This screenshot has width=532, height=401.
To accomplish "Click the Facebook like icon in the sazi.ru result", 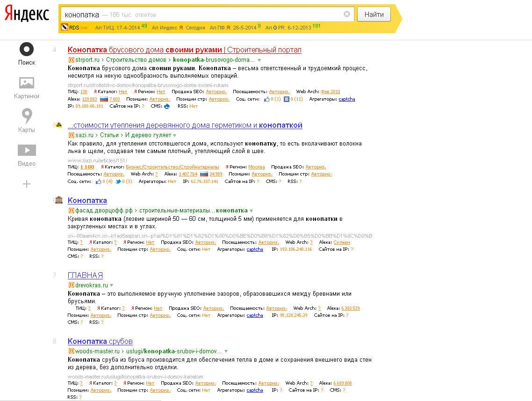I will tap(98, 182).
